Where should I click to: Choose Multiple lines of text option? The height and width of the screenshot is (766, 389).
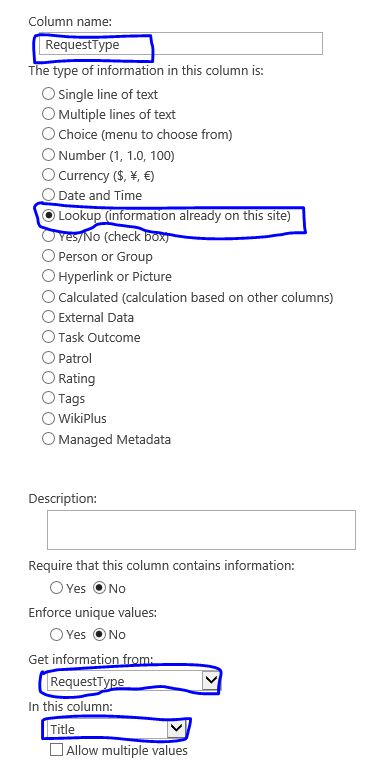coord(48,114)
